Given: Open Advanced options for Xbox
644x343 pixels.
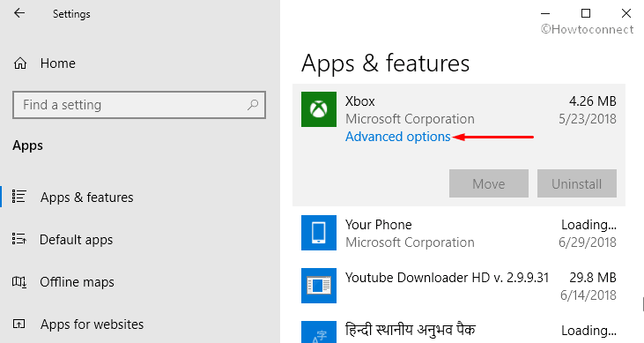Looking at the screenshot, I should coord(398,137).
